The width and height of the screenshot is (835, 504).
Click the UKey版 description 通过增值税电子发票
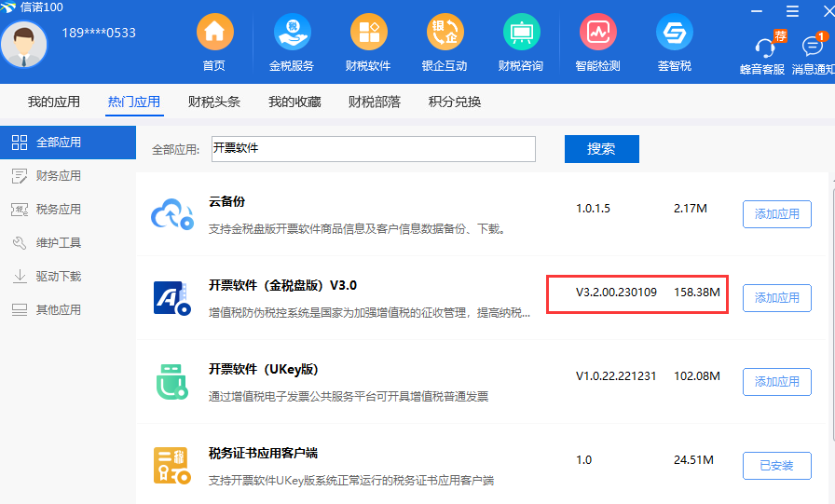[x=349, y=397]
